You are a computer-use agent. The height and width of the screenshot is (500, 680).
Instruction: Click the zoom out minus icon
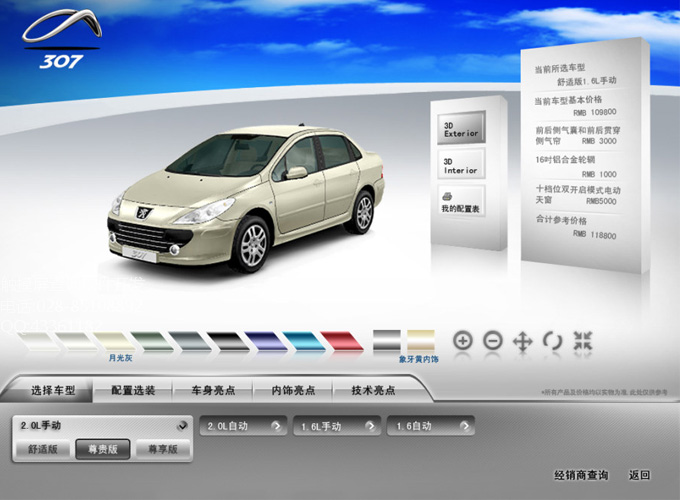[x=493, y=341]
